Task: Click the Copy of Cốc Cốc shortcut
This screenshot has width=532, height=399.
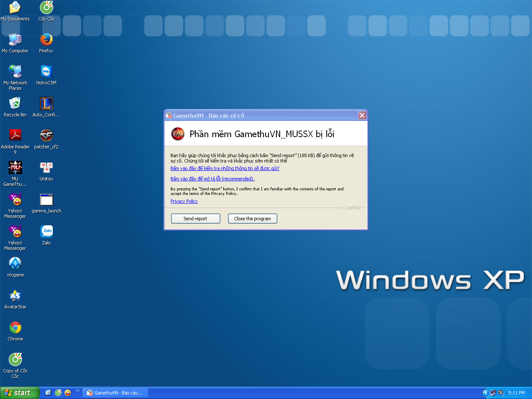Action: pos(15,365)
